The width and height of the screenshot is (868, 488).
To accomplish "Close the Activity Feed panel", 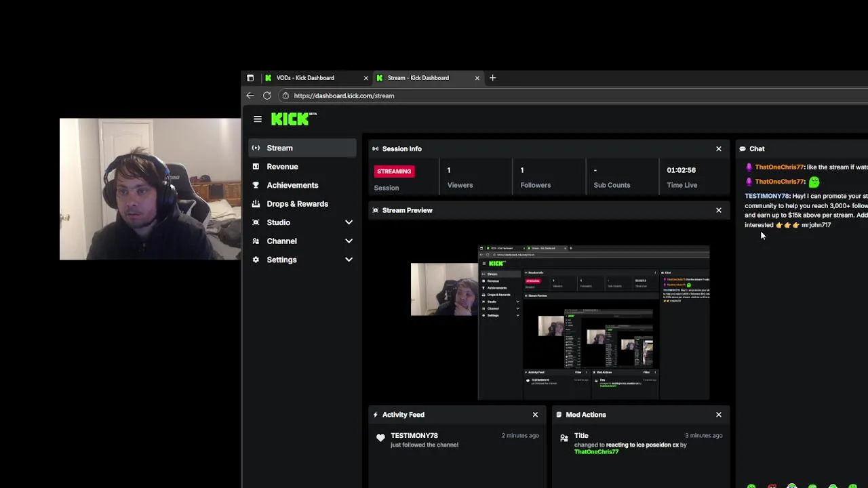I will (535, 415).
